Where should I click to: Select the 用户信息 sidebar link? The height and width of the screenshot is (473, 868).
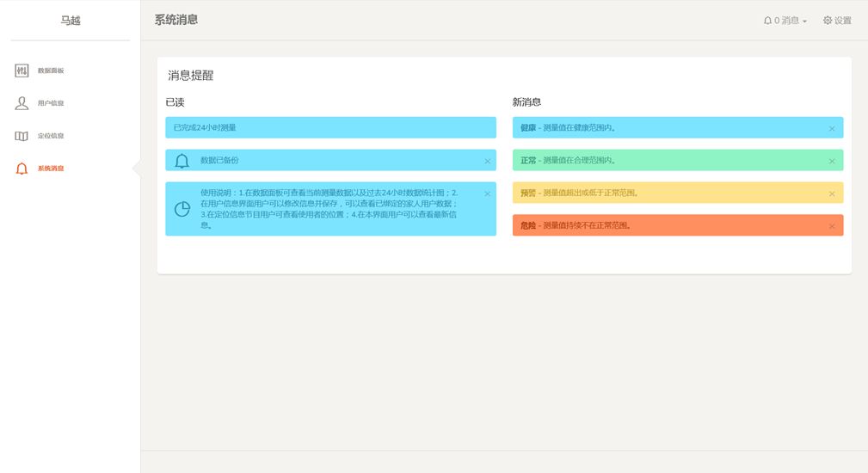tap(51, 103)
